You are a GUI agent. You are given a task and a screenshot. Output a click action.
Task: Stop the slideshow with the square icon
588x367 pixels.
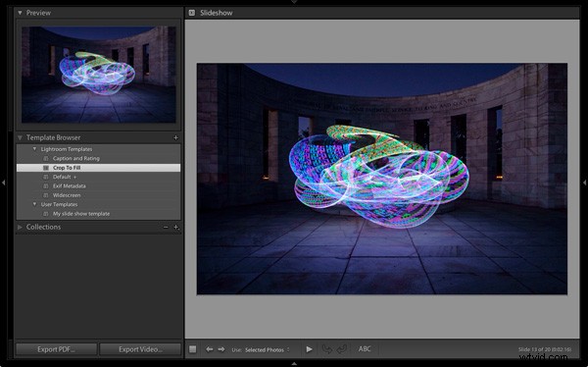(193, 349)
